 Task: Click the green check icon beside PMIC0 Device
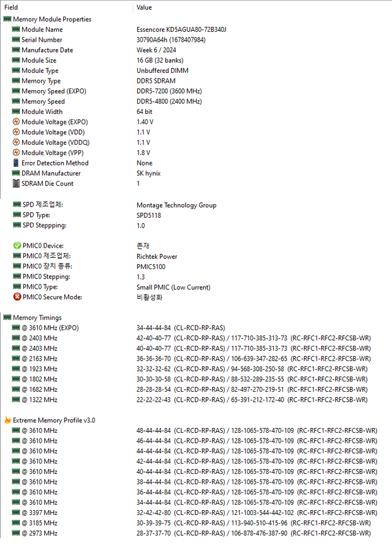click(17, 246)
